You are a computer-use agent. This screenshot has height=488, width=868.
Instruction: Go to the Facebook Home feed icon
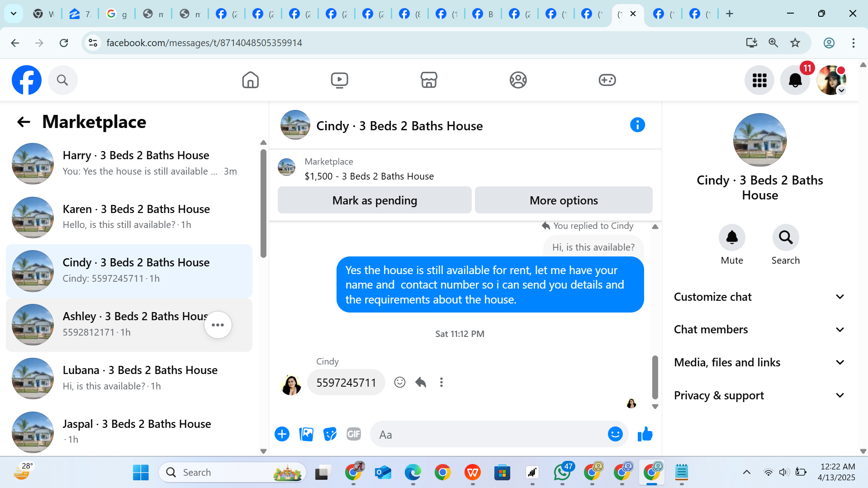click(250, 80)
